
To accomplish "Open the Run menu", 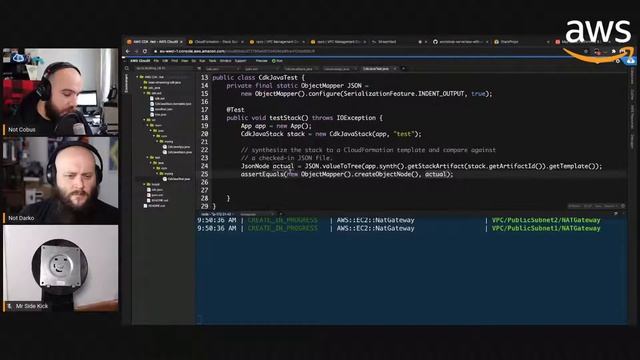I will click(202, 61).
